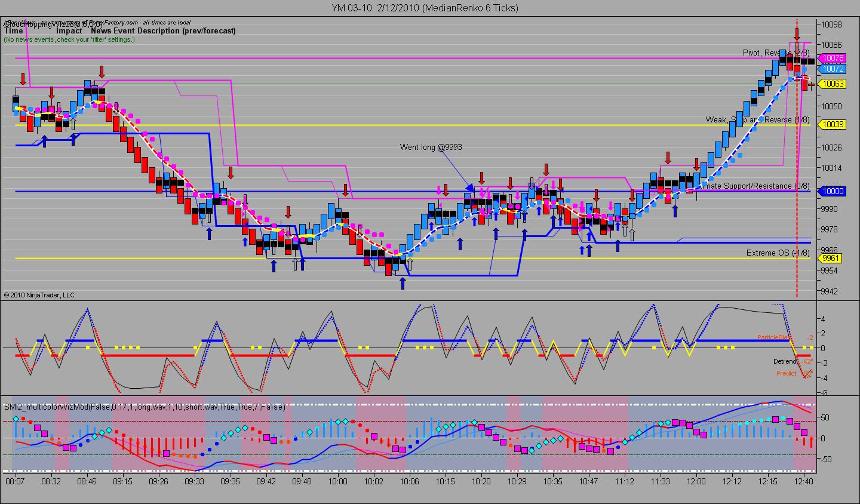Click the yellow 10039 price label
Image resolution: width=860 pixels, height=504 pixels.
tap(833, 124)
